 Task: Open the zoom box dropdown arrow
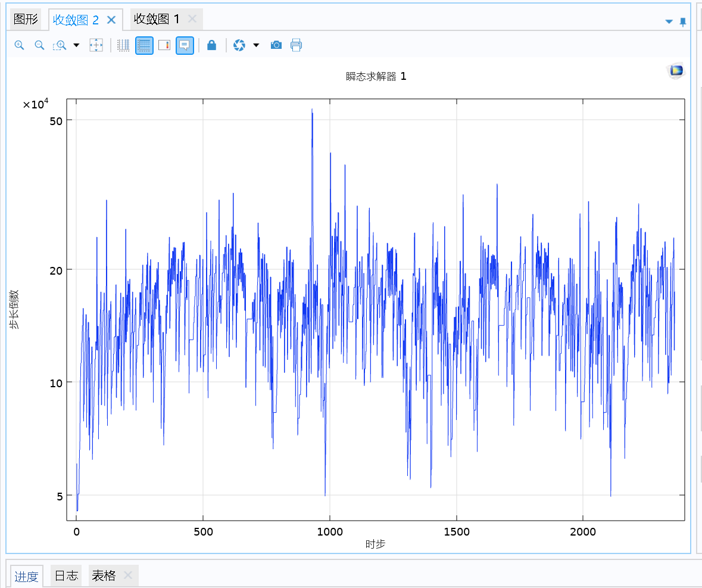pyautogui.click(x=76, y=45)
